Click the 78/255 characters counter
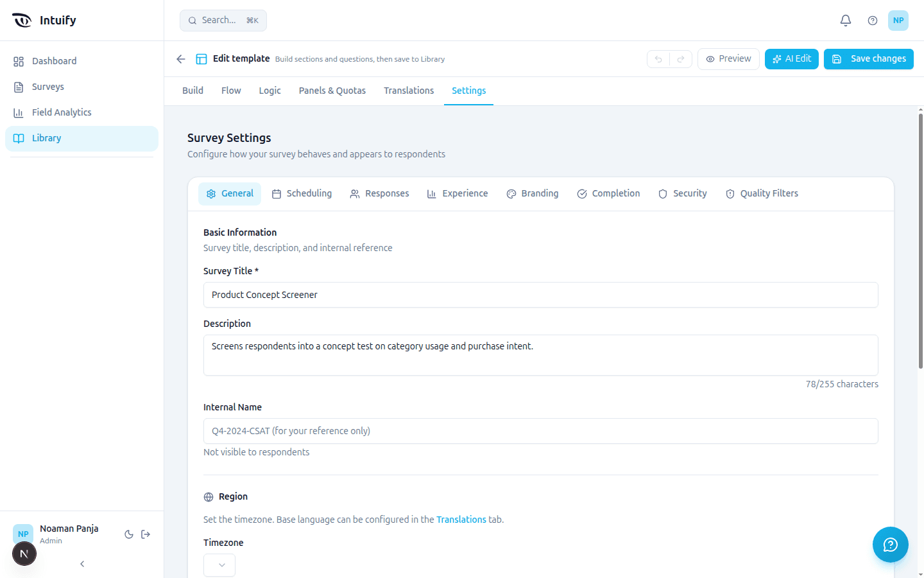This screenshot has width=924, height=578. 842,384
